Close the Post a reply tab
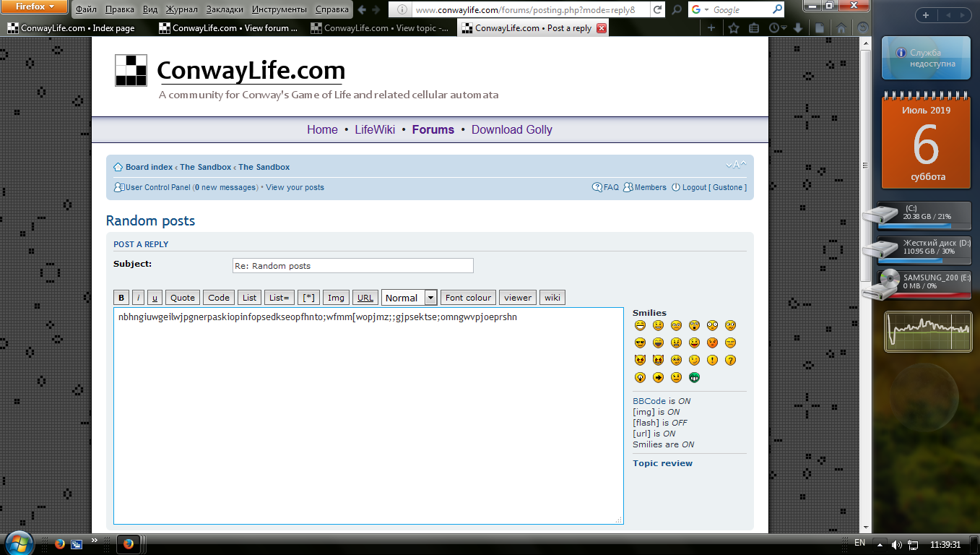 point(602,28)
